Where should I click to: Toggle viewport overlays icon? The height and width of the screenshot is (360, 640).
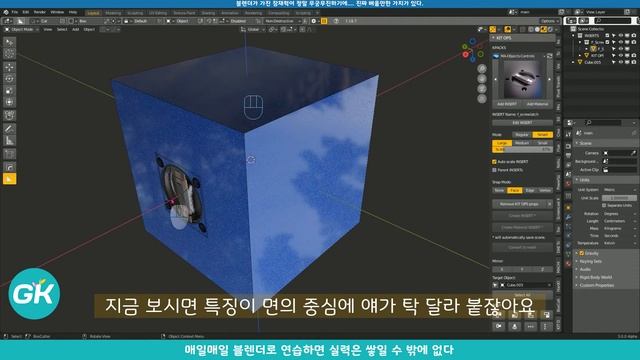point(507,29)
